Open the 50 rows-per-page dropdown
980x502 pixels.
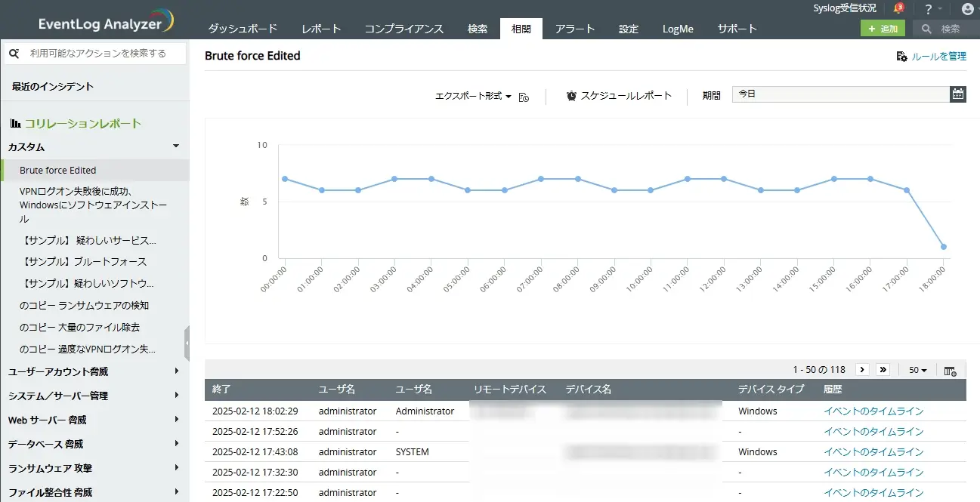click(x=917, y=370)
